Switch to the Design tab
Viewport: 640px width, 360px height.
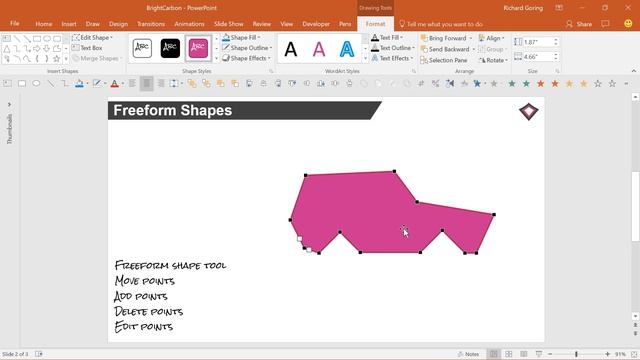(118, 24)
